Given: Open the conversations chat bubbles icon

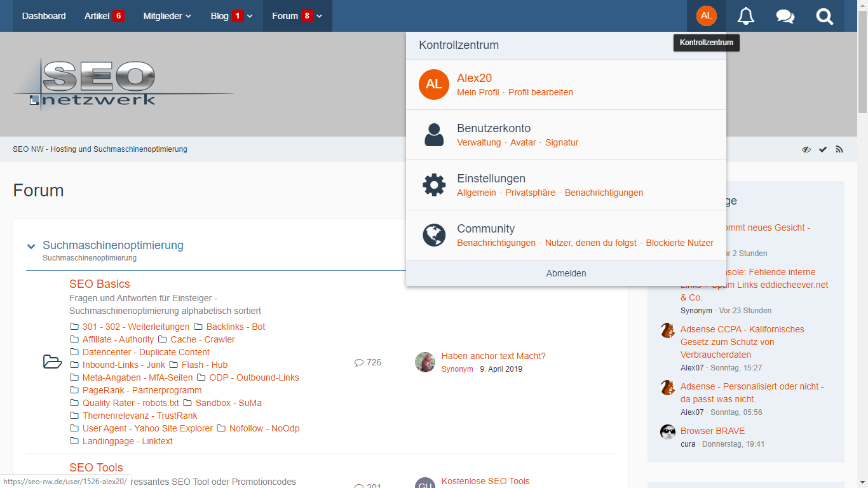Looking at the screenshot, I should coord(785,16).
